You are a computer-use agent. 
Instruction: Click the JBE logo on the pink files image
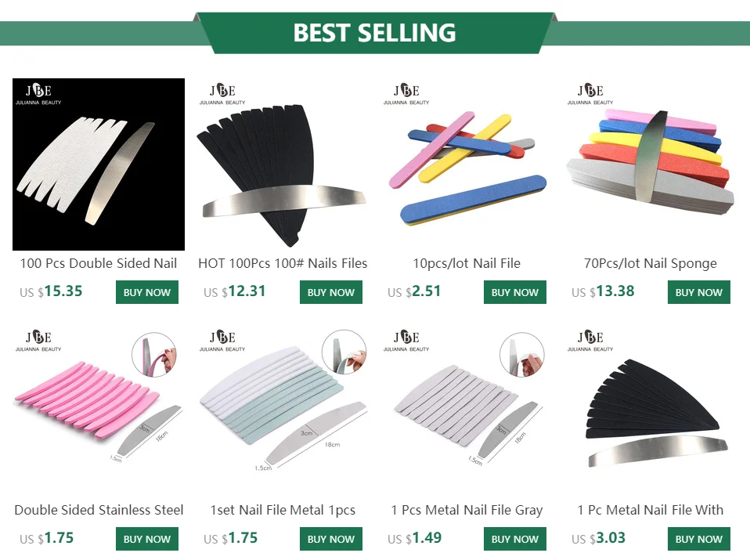[38, 341]
